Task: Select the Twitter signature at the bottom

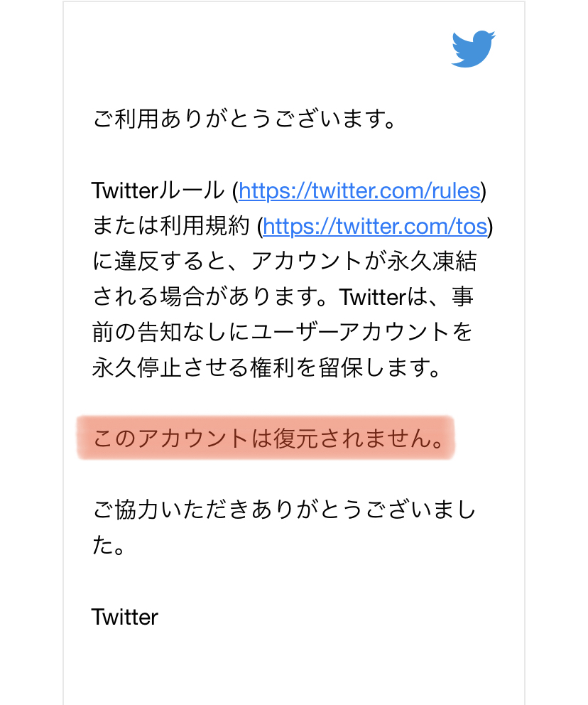Action: 125,617
